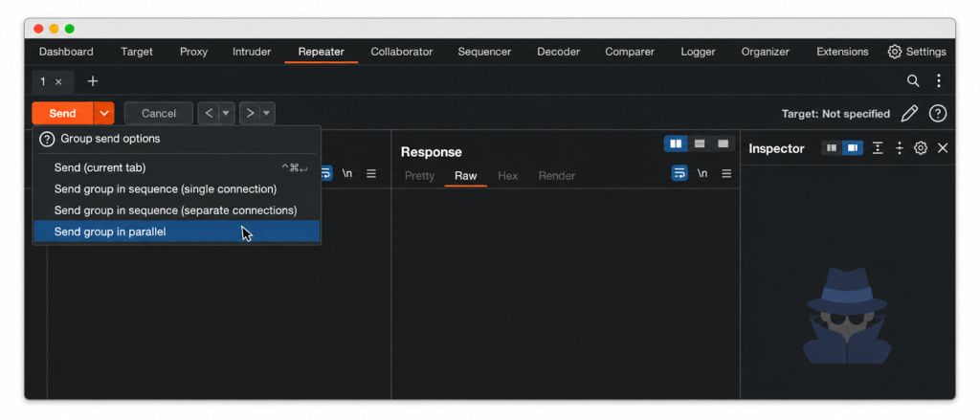This screenshot has height=420, width=980.
Task: Select stacked top-bottom Request/Response layout
Action: [700, 144]
